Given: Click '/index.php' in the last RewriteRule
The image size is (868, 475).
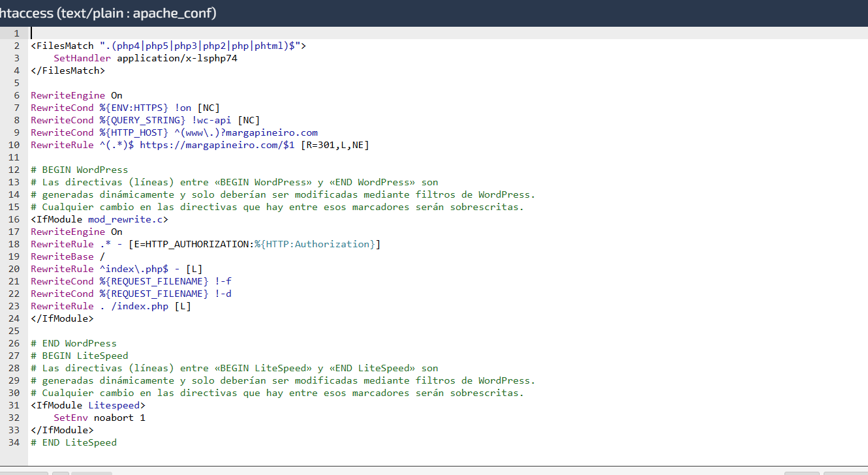Looking at the screenshot, I should click(x=139, y=306).
